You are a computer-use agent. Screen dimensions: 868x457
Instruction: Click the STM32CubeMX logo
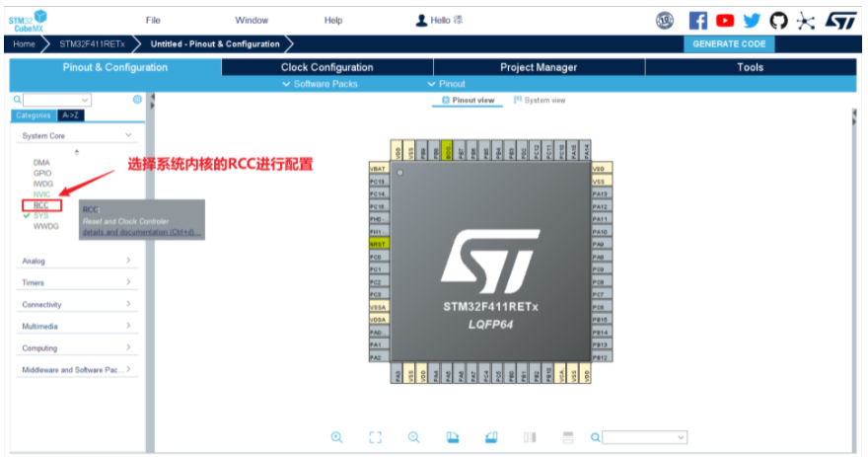pyautogui.click(x=28, y=21)
